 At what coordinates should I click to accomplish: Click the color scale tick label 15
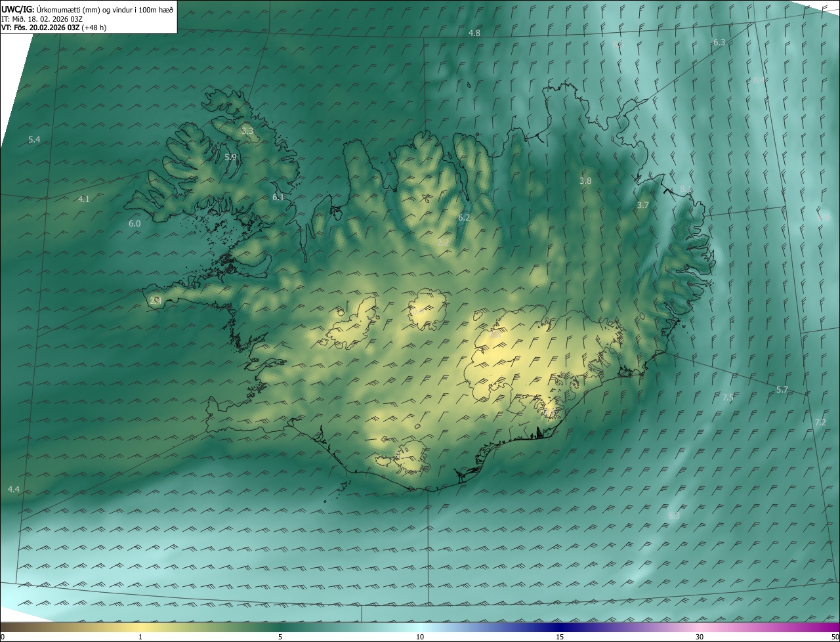click(560, 637)
